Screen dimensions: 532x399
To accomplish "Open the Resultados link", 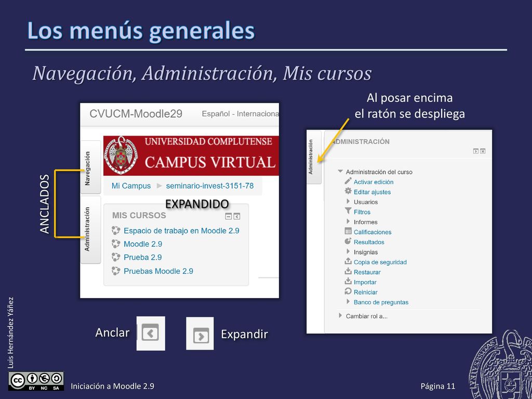I will click(x=369, y=242).
